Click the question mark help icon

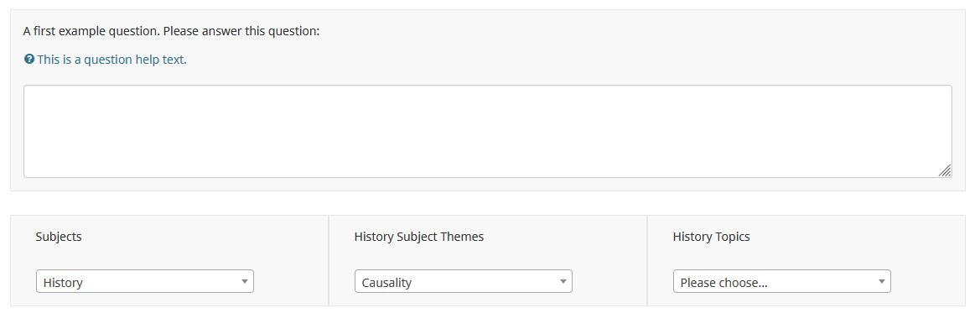pyautogui.click(x=29, y=60)
